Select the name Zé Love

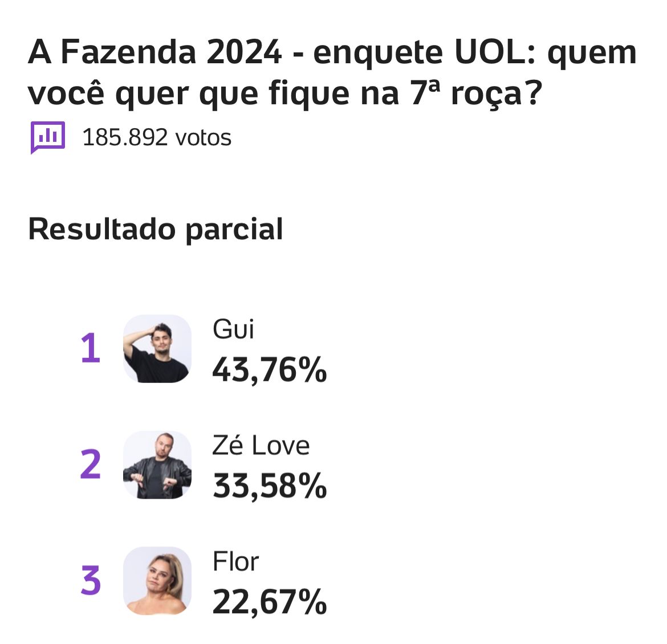coord(261,445)
